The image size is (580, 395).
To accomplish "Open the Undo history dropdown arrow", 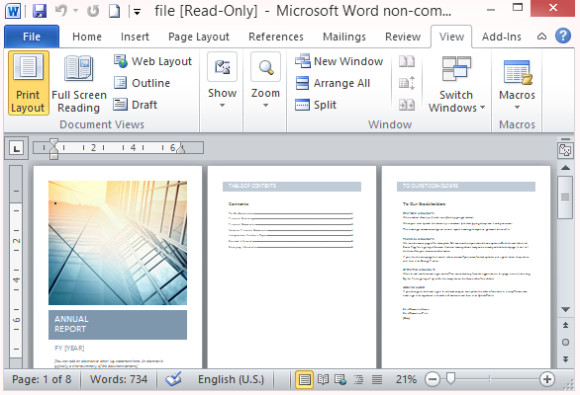I will click(x=76, y=11).
